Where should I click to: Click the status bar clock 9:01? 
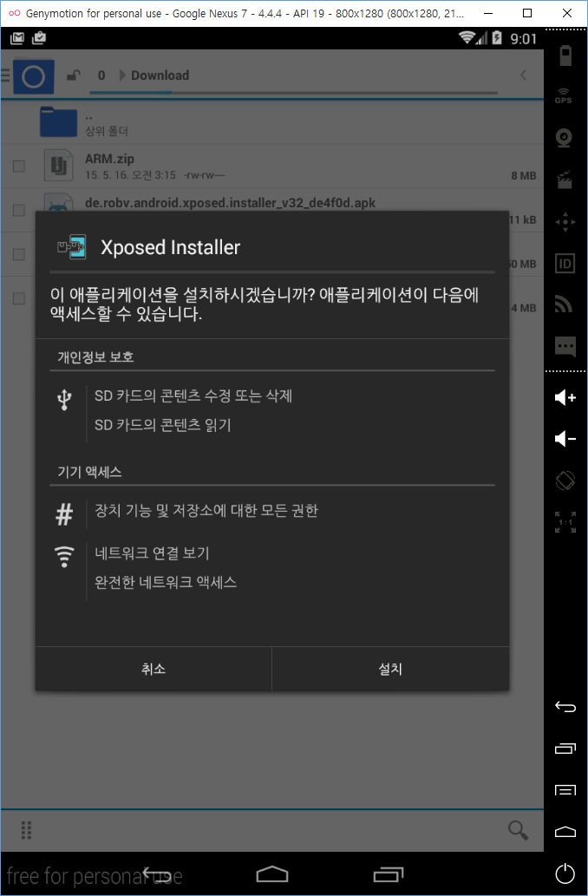coord(524,39)
